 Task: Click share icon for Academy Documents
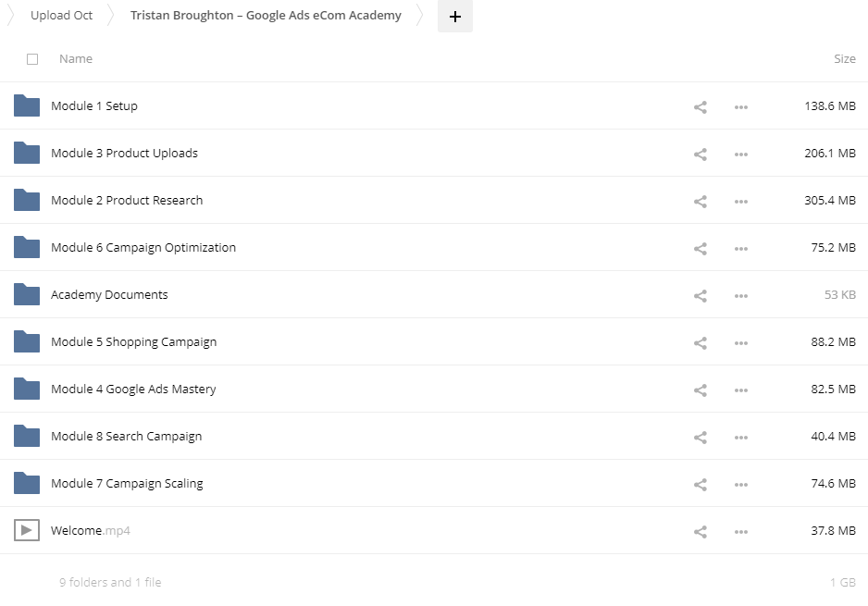[x=700, y=295]
